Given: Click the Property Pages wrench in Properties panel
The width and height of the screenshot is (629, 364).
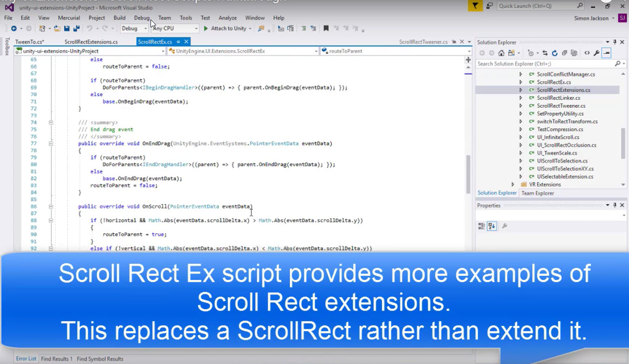Looking at the screenshot, I should 505,226.
